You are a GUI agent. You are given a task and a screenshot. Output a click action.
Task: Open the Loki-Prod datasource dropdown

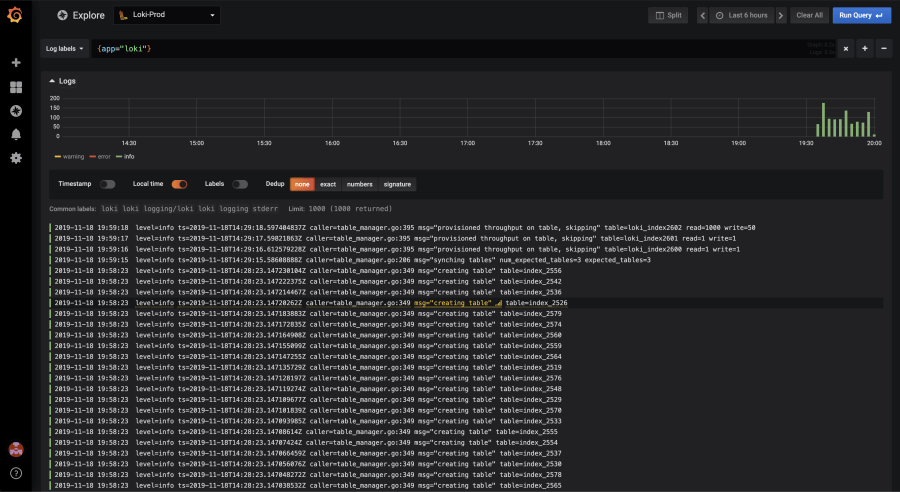point(167,15)
